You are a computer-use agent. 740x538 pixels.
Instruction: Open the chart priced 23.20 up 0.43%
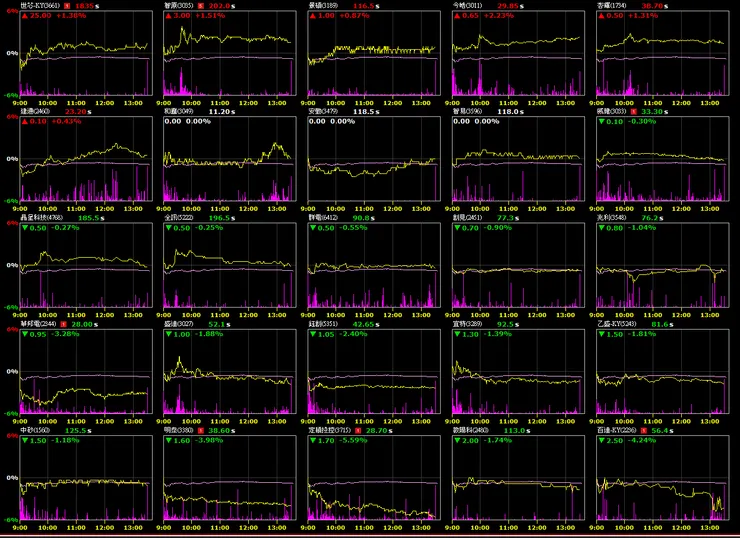tap(86, 159)
